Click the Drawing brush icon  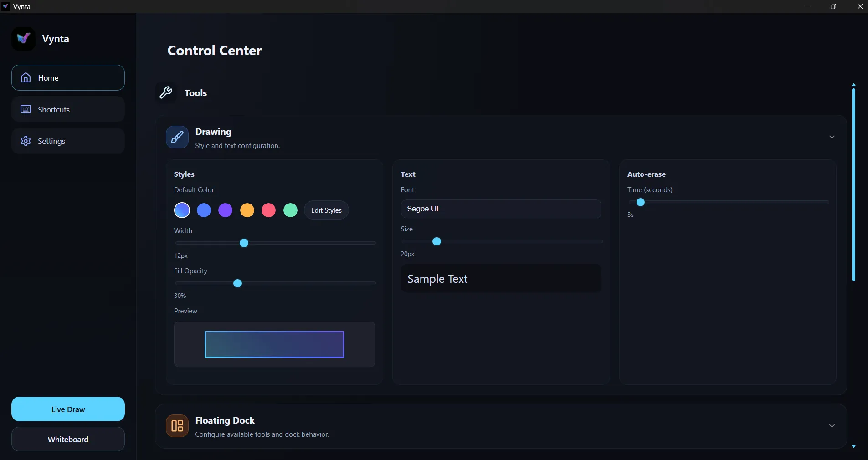[x=177, y=137]
